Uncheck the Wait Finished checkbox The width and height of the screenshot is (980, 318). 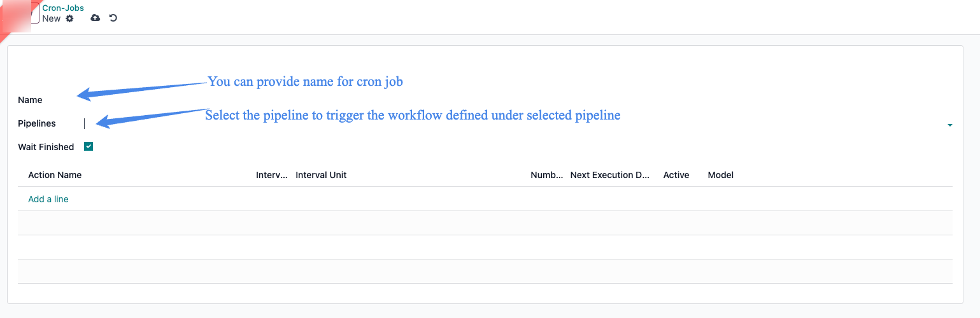[x=89, y=147]
